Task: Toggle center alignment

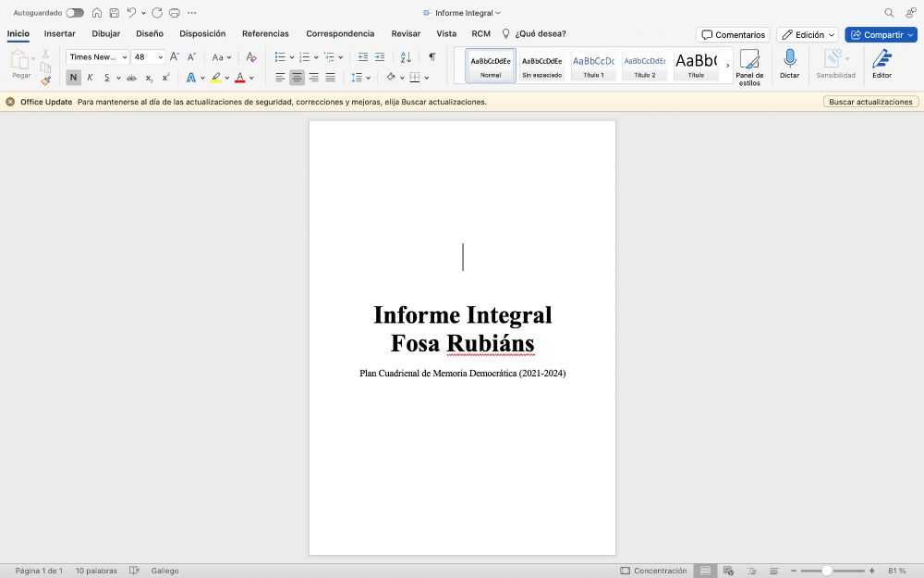Action: [x=297, y=78]
